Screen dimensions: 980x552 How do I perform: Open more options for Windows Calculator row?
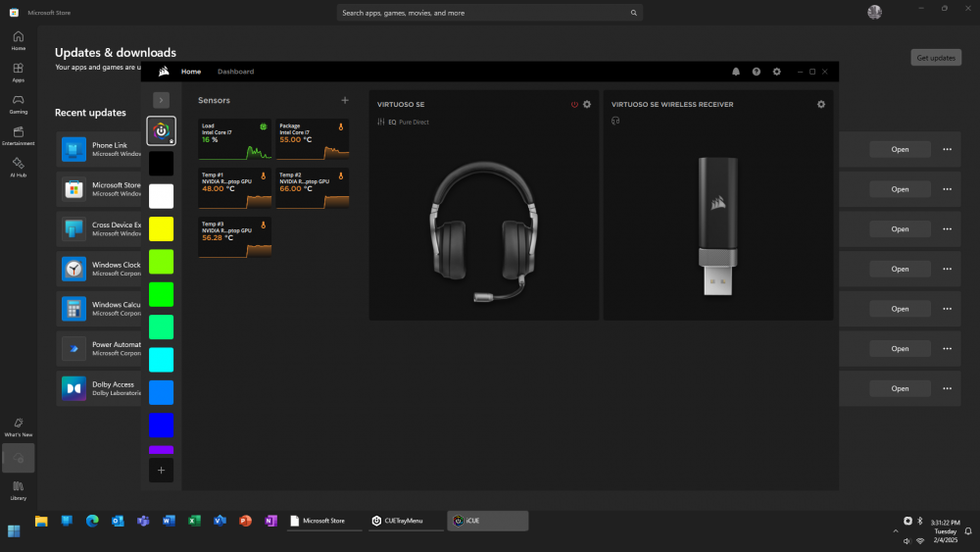click(x=948, y=309)
